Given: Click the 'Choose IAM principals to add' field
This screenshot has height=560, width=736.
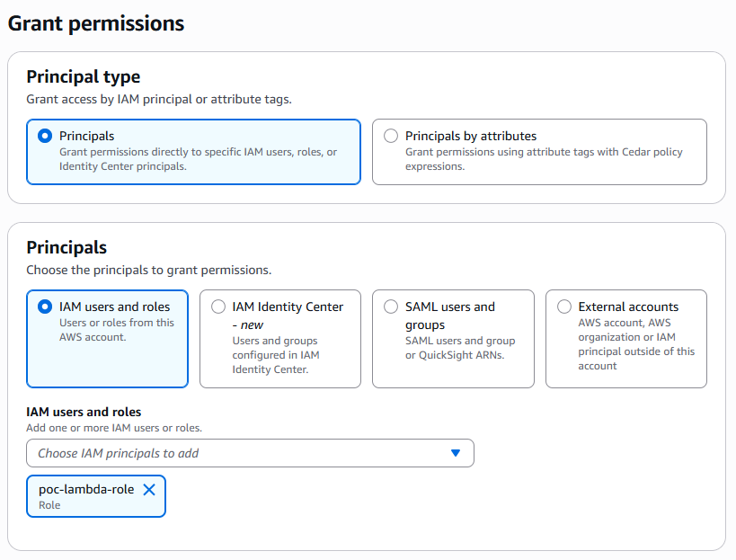Looking at the screenshot, I should (250, 453).
